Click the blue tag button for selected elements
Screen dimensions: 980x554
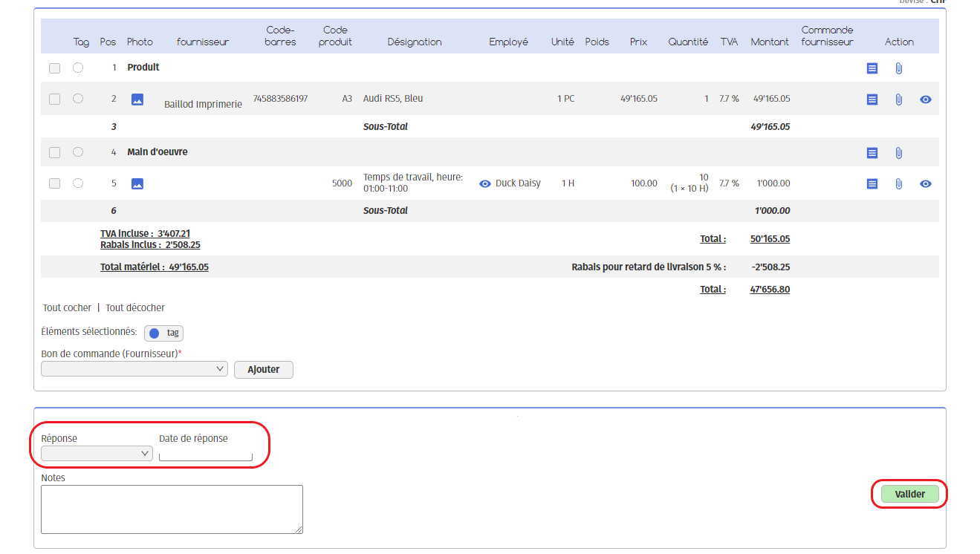pyautogui.click(x=163, y=333)
